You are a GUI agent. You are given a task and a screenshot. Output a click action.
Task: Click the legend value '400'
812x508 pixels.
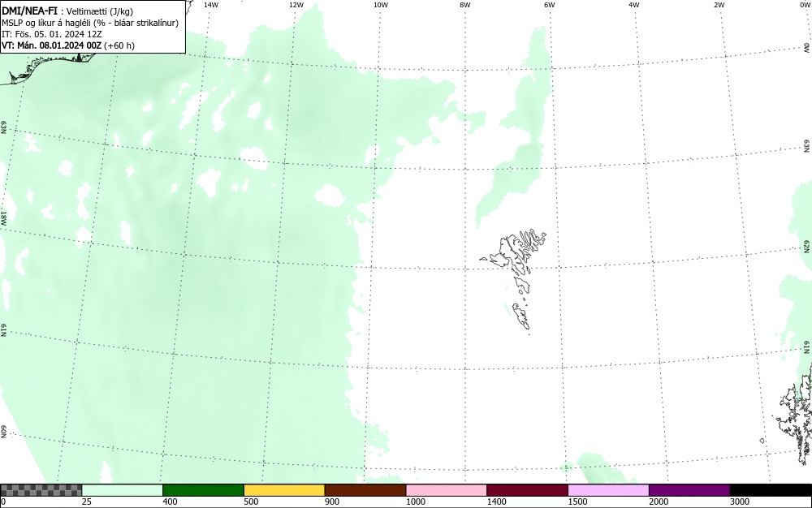[x=170, y=502]
